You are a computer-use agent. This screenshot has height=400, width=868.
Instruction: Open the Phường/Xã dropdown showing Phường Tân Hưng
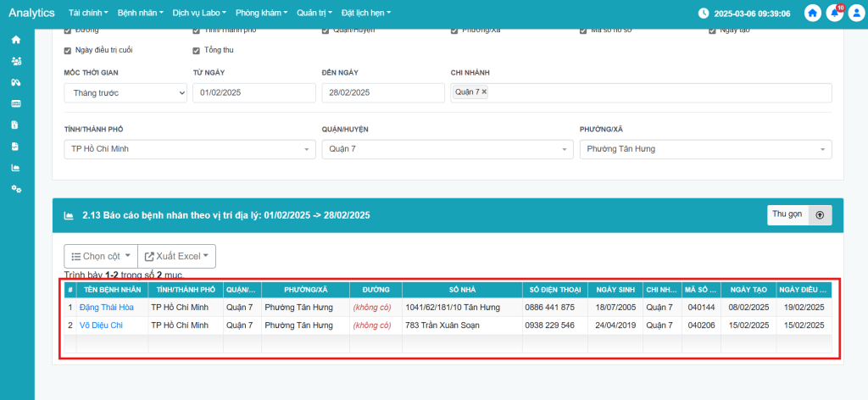(x=704, y=149)
